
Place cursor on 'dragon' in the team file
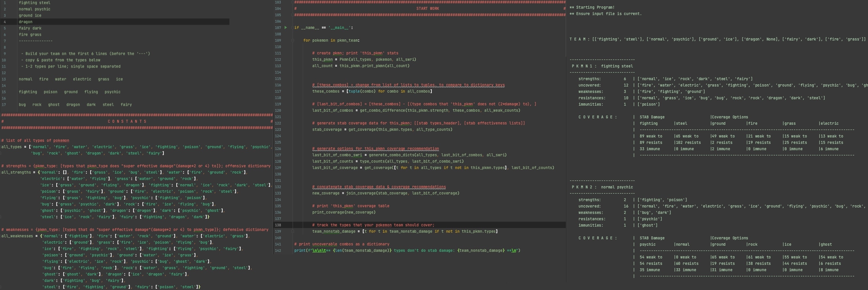tap(26, 22)
